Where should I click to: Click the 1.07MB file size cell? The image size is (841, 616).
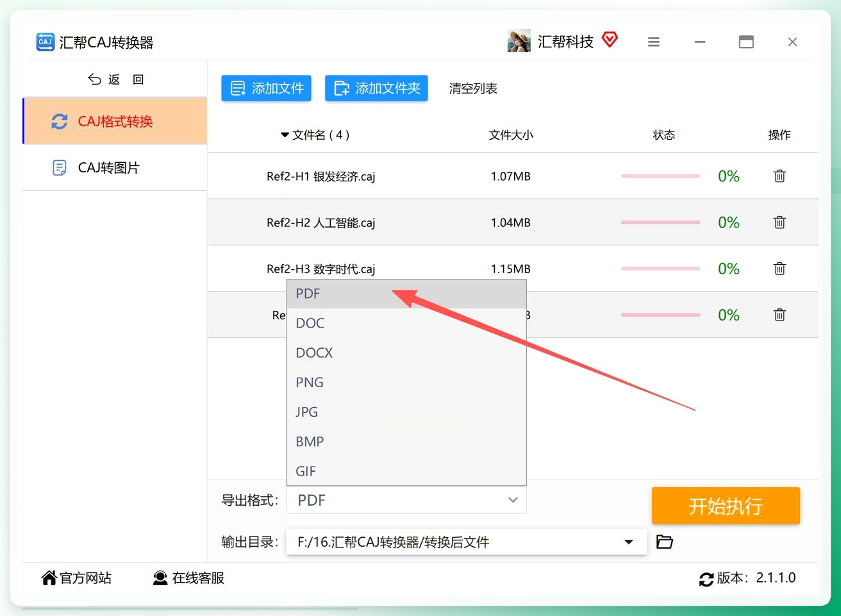[511, 176]
